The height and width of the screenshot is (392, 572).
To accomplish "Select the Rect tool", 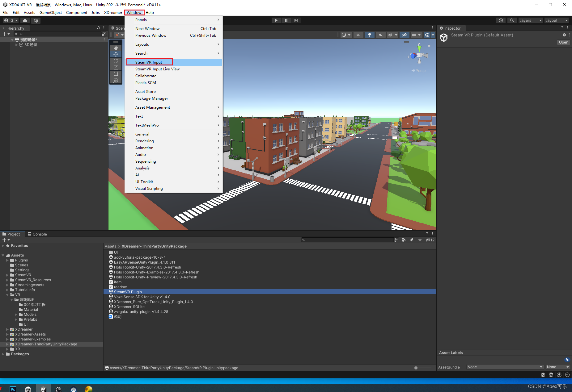I will coord(116,74).
